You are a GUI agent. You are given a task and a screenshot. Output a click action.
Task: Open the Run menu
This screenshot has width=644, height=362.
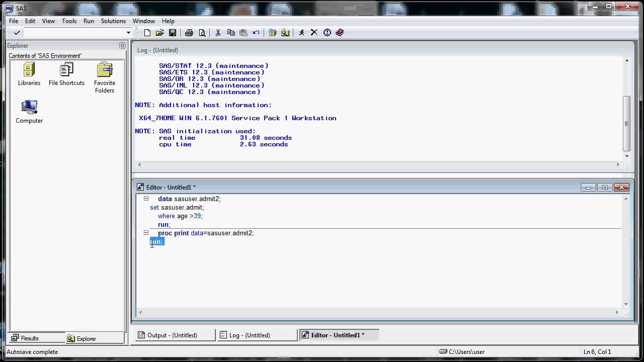89,21
